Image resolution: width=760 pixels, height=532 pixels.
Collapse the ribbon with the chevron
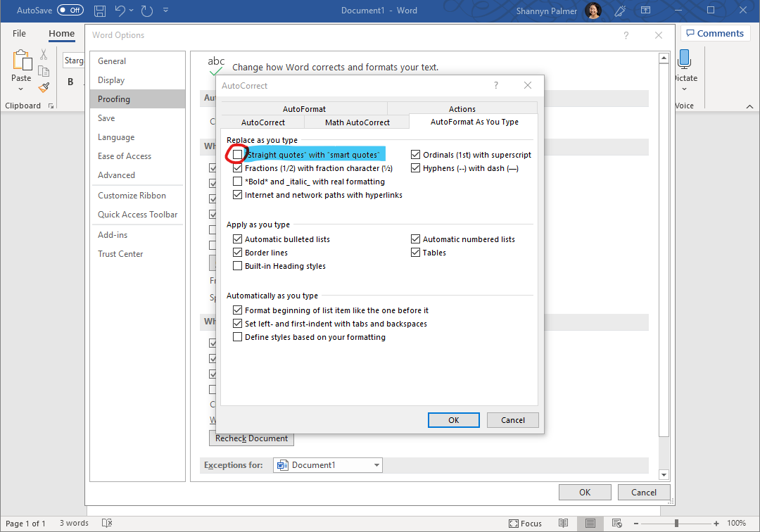pos(750,106)
